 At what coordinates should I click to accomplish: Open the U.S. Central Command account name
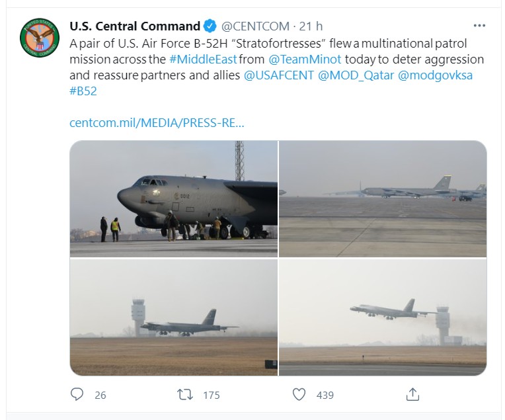[x=135, y=26]
